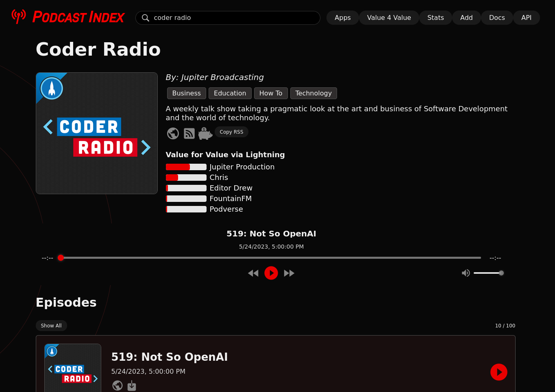Focus the search field containing coder radio
Viewport: 555px width, 392px height.
pos(228,18)
